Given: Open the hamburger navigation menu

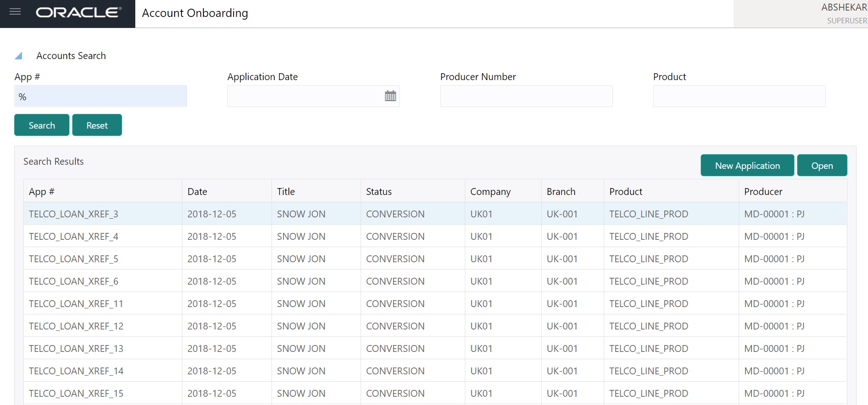Looking at the screenshot, I should click(15, 12).
